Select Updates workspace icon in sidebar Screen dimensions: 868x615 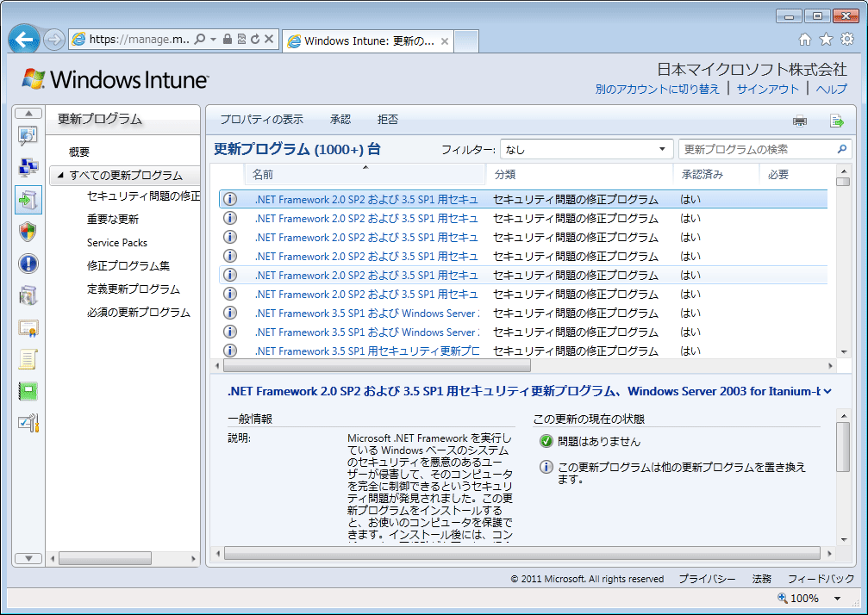28,199
